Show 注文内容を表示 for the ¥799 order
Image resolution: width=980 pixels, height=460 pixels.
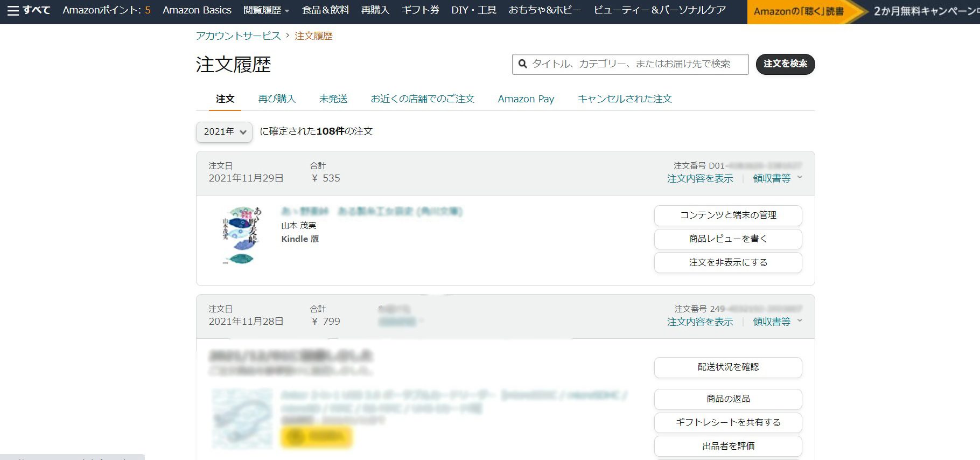click(x=700, y=322)
